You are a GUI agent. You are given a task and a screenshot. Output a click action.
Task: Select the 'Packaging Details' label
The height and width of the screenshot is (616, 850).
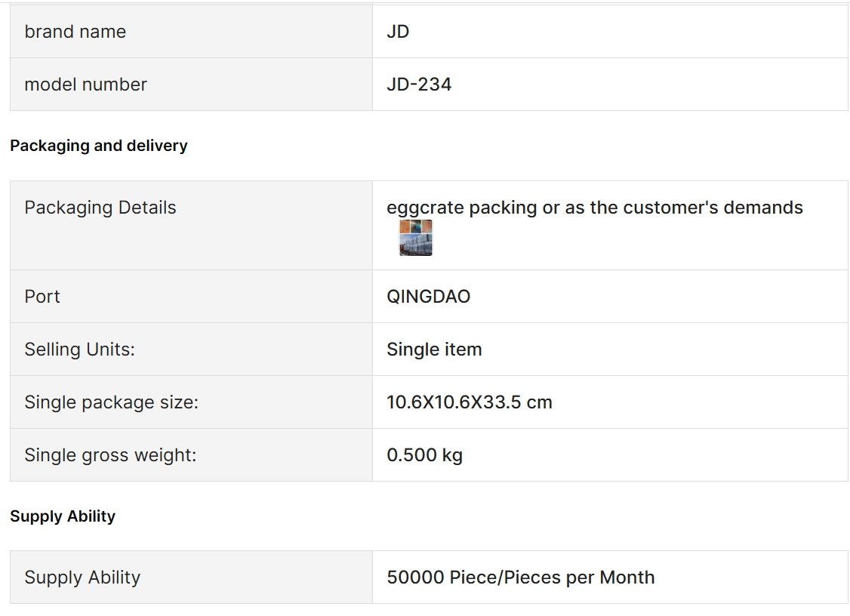click(x=100, y=207)
